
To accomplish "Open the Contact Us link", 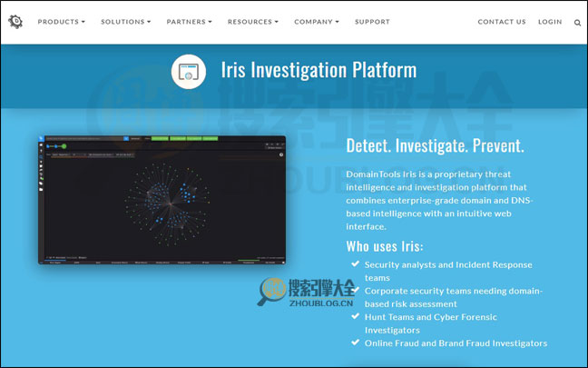I will tap(502, 22).
